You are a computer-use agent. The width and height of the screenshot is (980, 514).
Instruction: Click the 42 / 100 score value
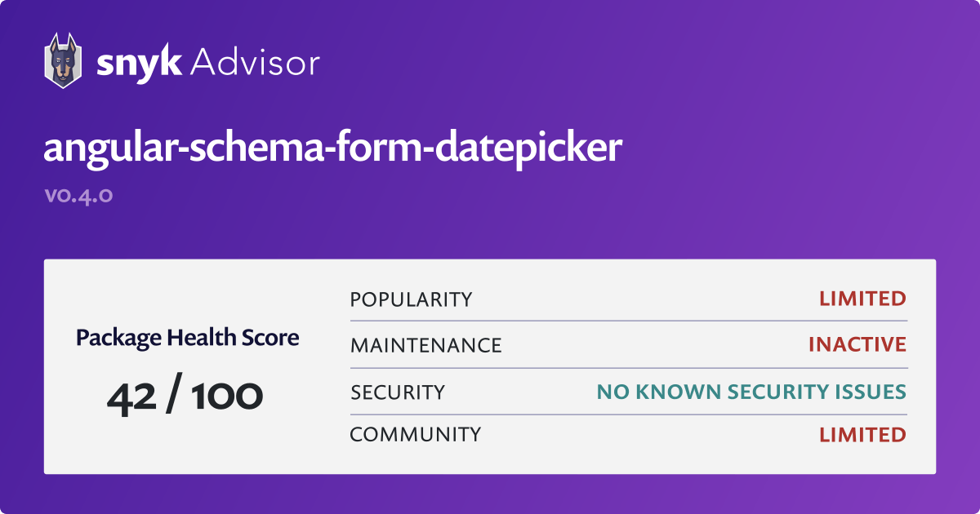pyautogui.click(x=185, y=397)
